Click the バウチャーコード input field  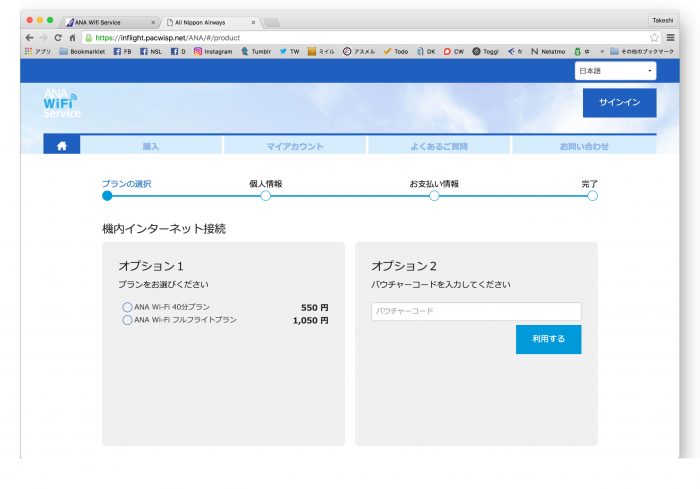coord(476,311)
